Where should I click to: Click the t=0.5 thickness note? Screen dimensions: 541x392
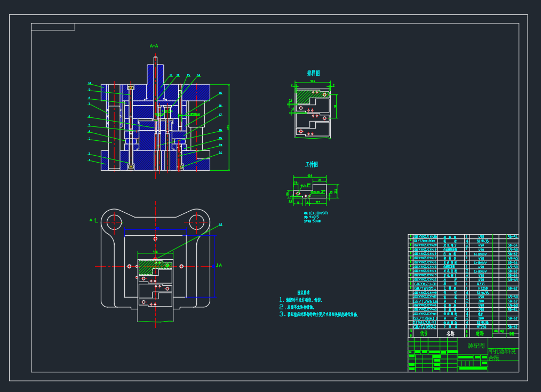coord(312,217)
